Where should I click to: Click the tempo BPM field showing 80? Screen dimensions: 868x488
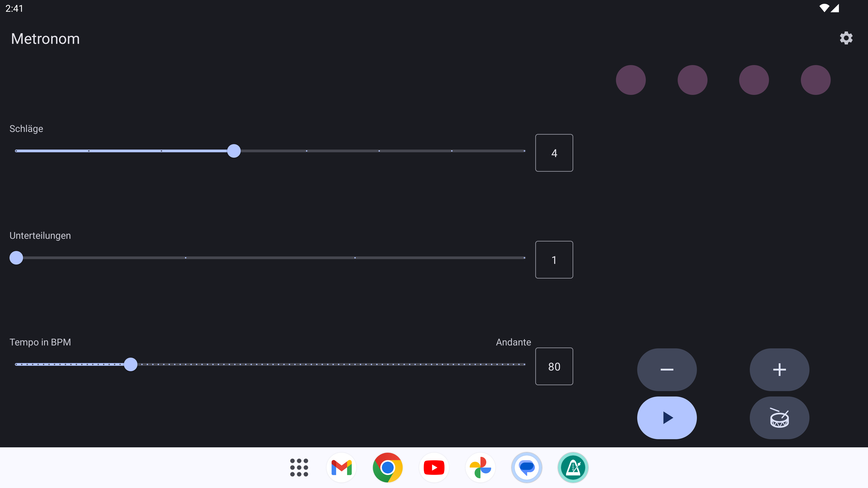pyautogui.click(x=554, y=366)
